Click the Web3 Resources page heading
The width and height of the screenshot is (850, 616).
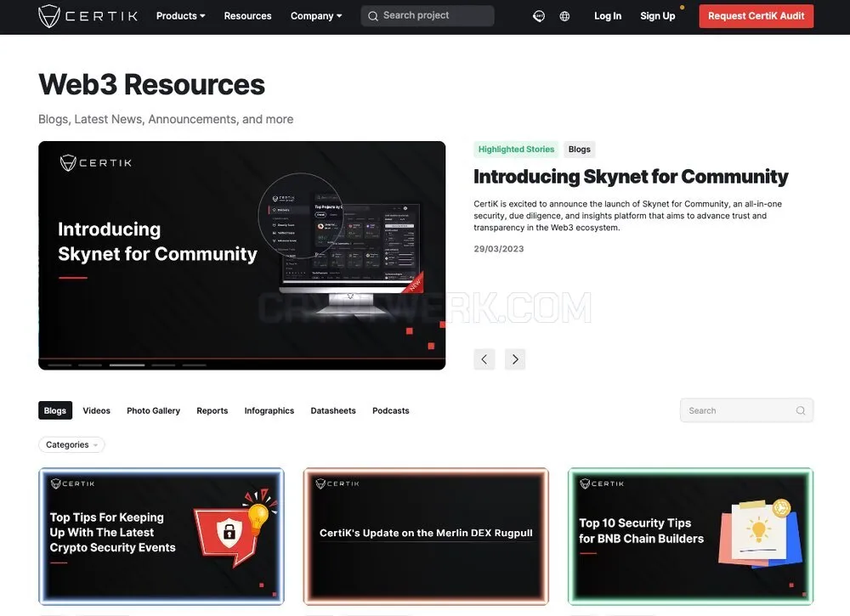[152, 84]
